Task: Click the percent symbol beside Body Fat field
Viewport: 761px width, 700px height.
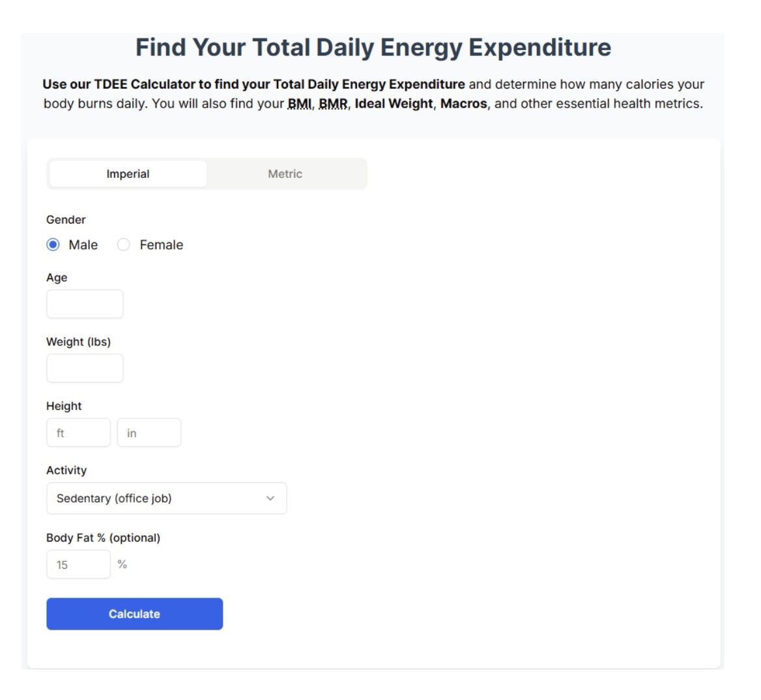Action: (122, 564)
